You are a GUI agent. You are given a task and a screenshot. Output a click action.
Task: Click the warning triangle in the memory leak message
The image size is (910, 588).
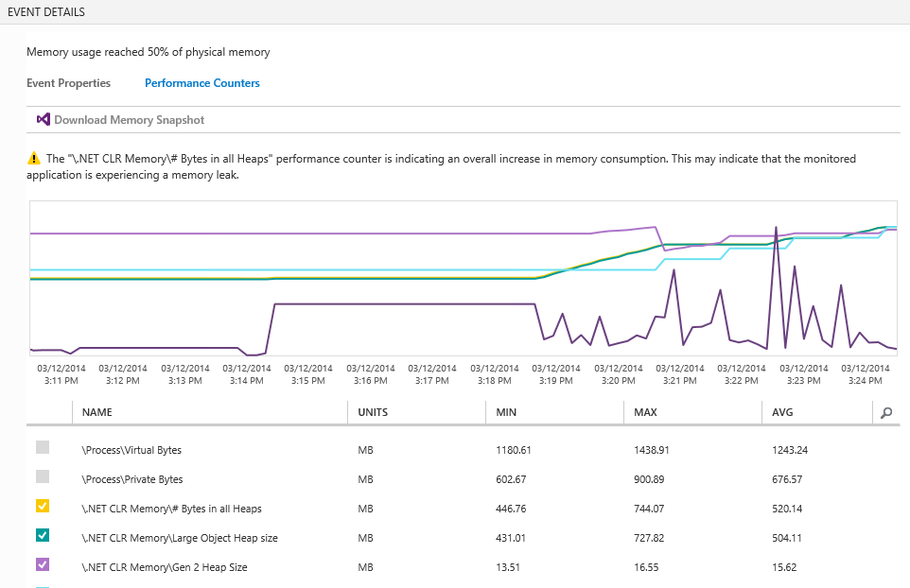[33, 158]
